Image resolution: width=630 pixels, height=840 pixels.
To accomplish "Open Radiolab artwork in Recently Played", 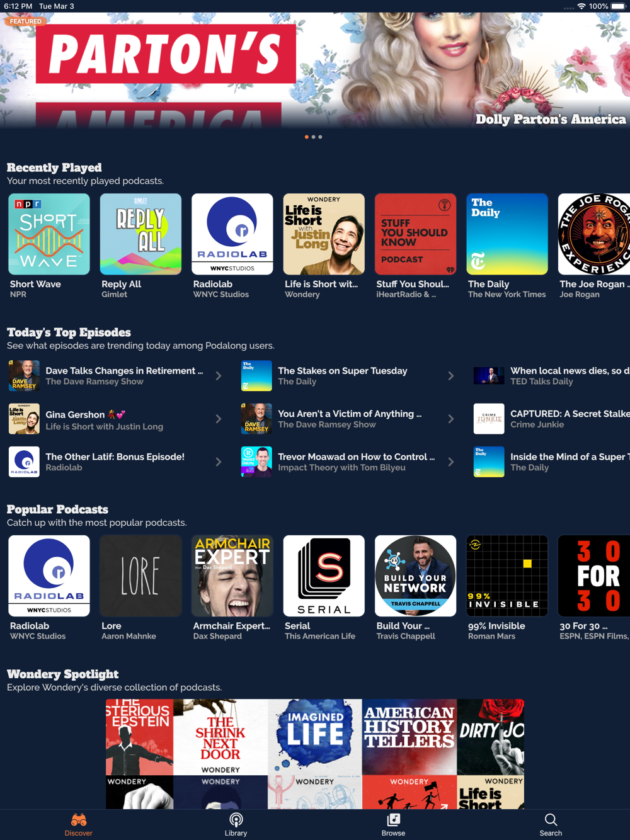I will (232, 234).
